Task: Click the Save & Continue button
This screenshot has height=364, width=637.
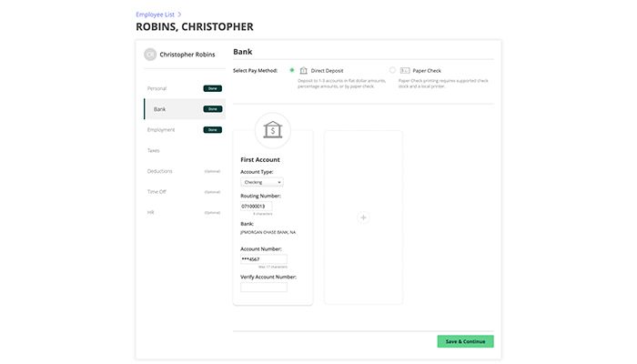Action: point(465,341)
